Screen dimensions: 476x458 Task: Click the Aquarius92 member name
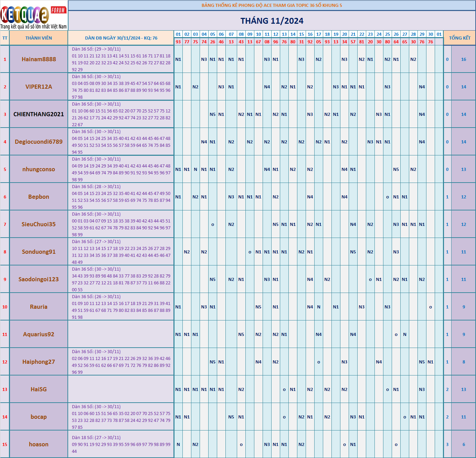coord(39,334)
